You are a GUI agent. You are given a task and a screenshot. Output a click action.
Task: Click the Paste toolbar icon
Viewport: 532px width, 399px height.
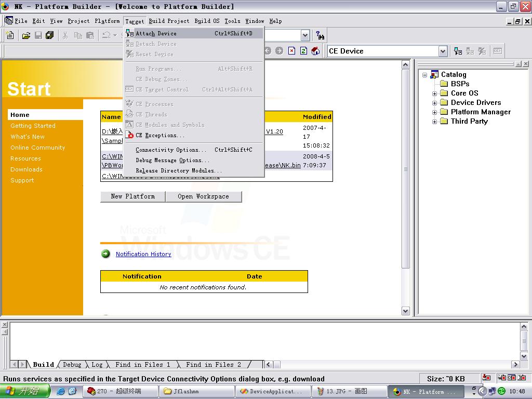tap(90, 35)
